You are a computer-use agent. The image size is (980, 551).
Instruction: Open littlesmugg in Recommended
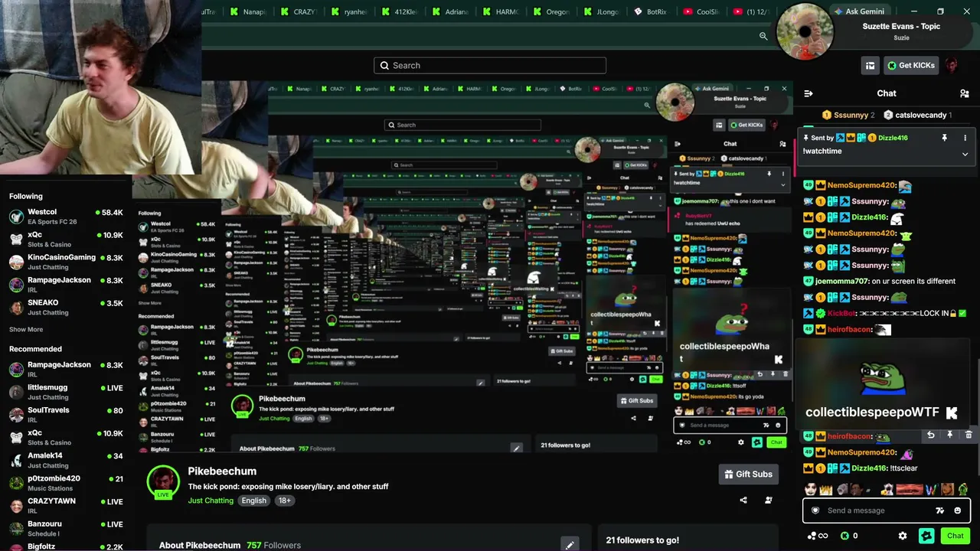tap(66, 392)
